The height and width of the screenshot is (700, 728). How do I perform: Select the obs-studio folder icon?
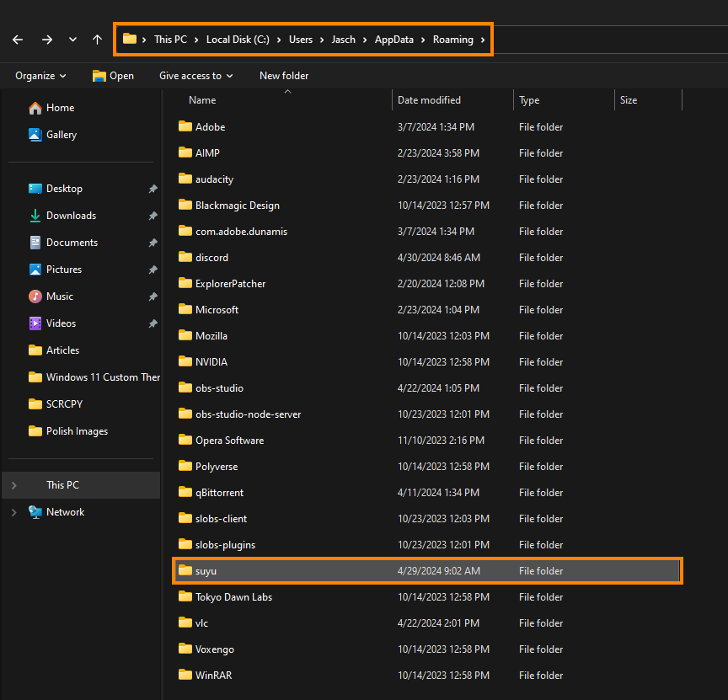click(x=185, y=387)
